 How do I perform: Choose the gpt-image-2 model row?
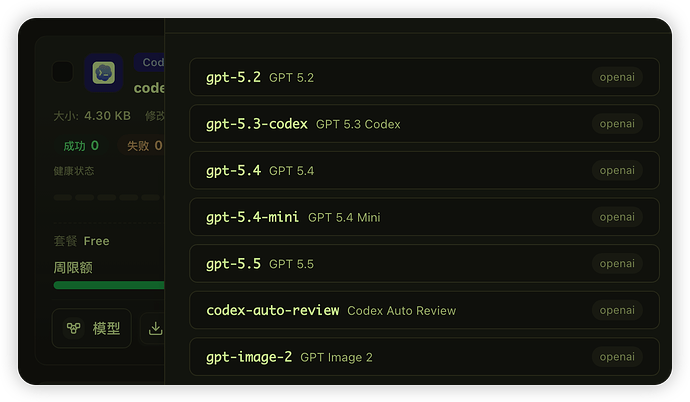point(424,357)
